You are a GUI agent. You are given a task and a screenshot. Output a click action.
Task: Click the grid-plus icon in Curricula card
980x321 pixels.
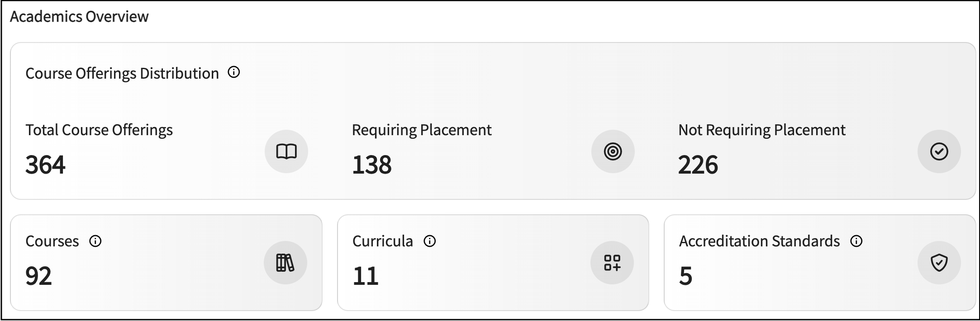click(x=612, y=263)
